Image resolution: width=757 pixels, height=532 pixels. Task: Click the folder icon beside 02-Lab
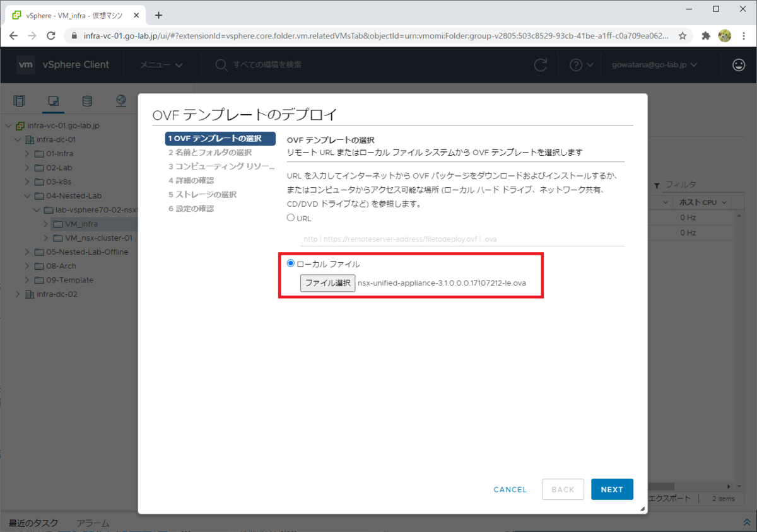tap(38, 168)
